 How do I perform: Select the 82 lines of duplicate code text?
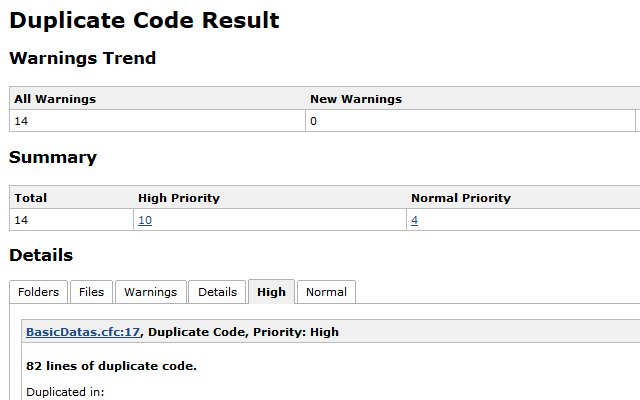click(x=111, y=366)
